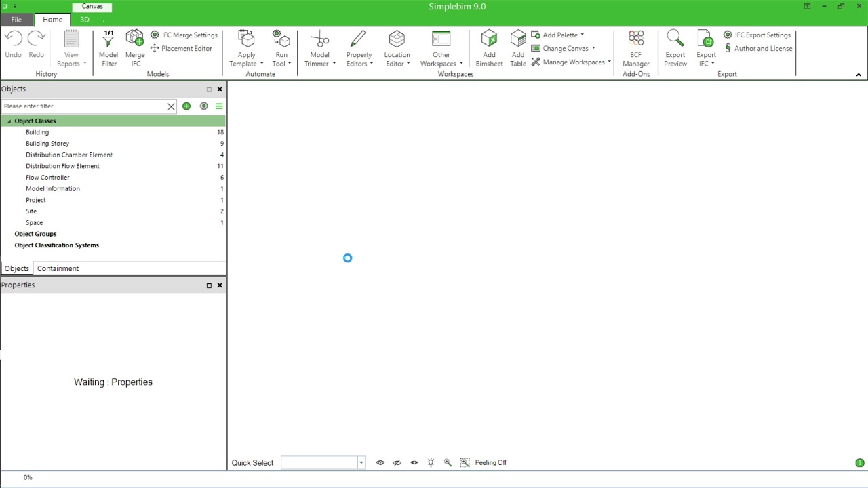The image size is (868, 488).
Task: Open the Quick Select dropdown arrow
Action: point(361,462)
